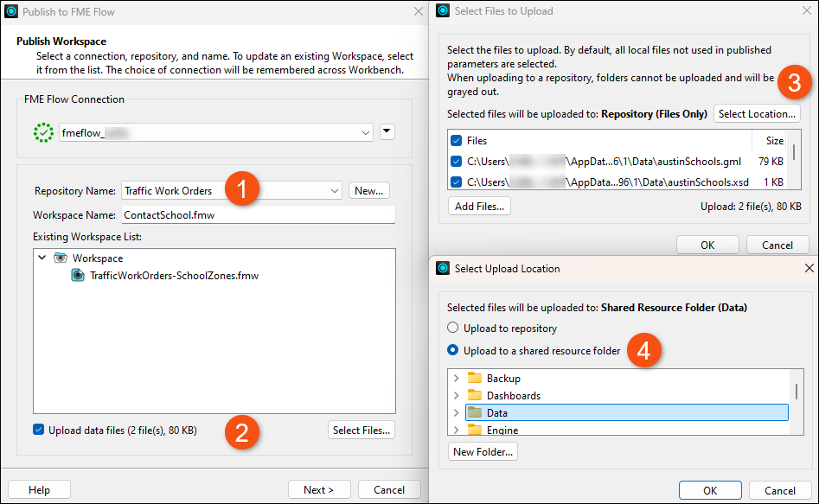Click OK in Select Files to Upload
This screenshot has height=504, width=819.
coord(707,245)
